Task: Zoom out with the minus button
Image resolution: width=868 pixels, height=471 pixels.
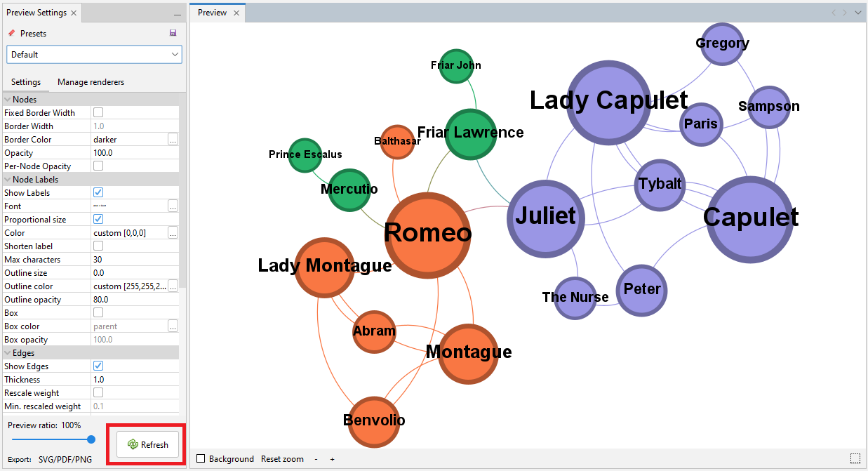Action: click(x=316, y=459)
